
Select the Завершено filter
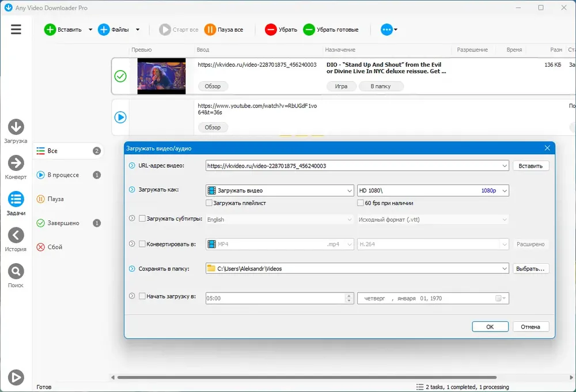[x=69, y=223]
